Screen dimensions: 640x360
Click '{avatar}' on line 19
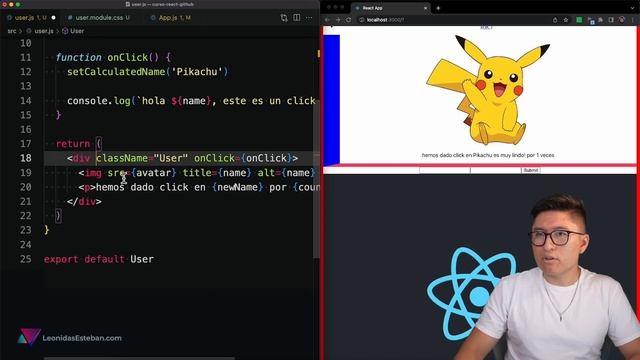click(x=153, y=173)
